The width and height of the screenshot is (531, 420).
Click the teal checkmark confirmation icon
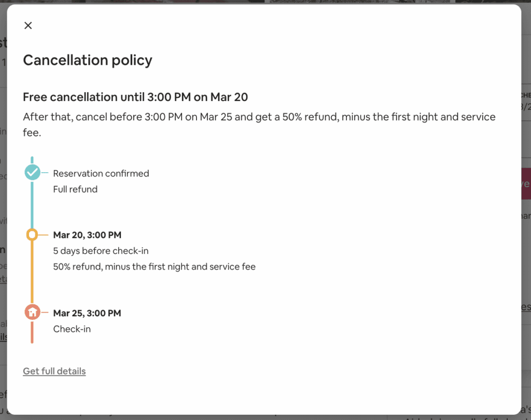pyautogui.click(x=32, y=172)
